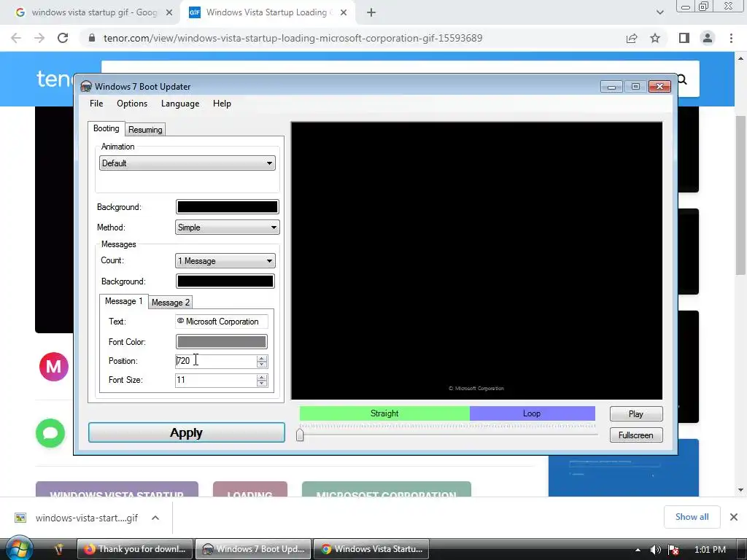Reload the tenor page

pyautogui.click(x=63, y=38)
